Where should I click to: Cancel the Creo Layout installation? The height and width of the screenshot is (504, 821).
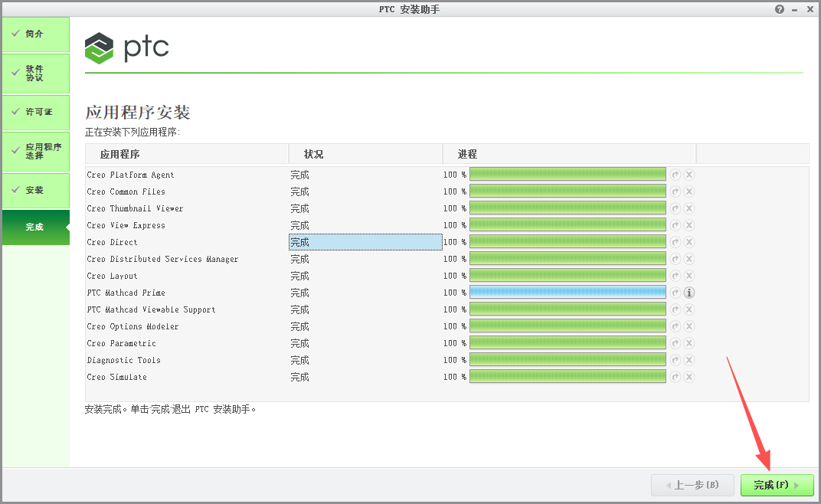(x=689, y=275)
